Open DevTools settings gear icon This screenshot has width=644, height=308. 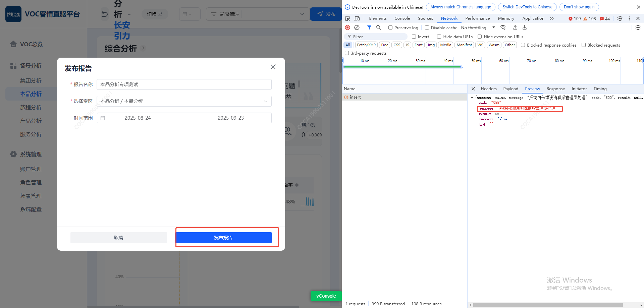click(x=620, y=18)
